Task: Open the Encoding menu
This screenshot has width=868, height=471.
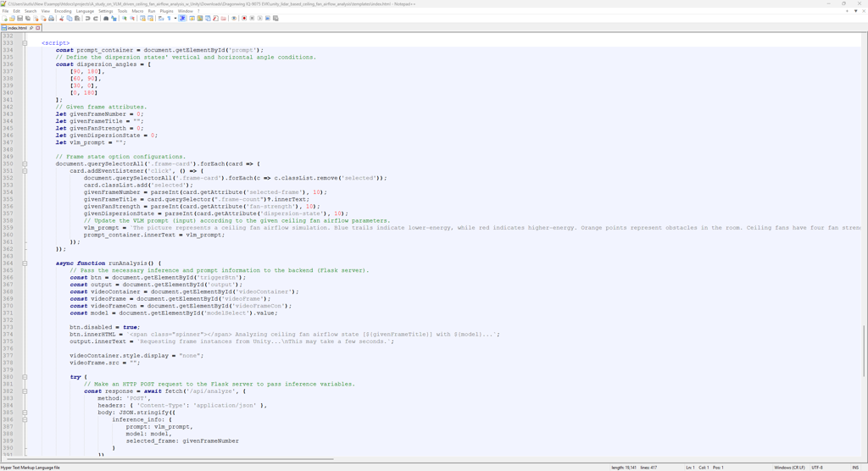Action: [63, 11]
